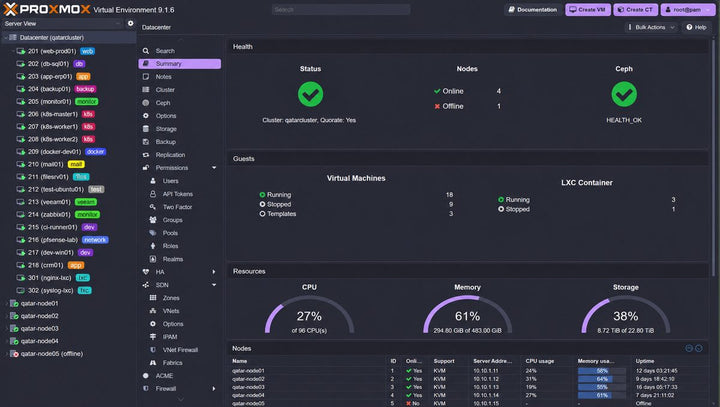
Task: Click the offline status icon of qatar-node05
Action: pos(14,354)
